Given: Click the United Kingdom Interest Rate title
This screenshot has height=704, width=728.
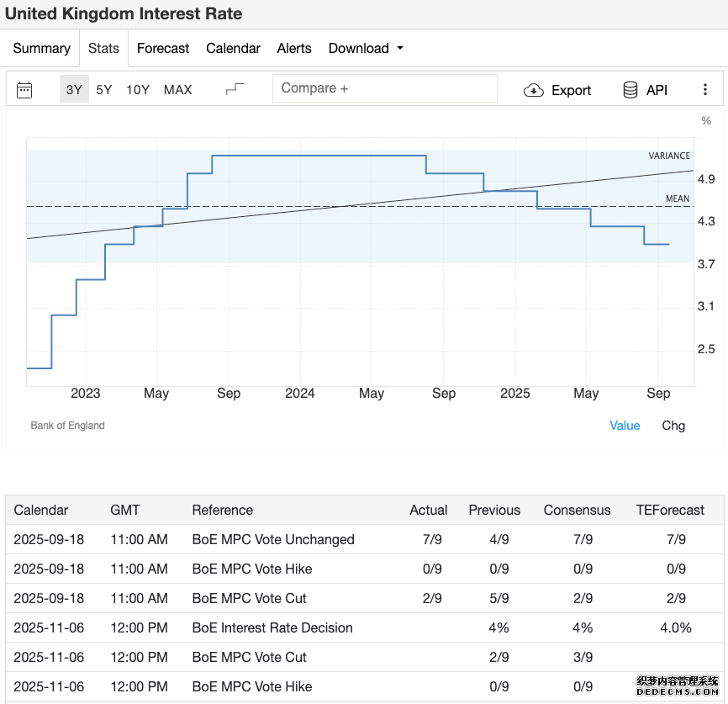Looking at the screenshot, I should (x=124, y=14).
